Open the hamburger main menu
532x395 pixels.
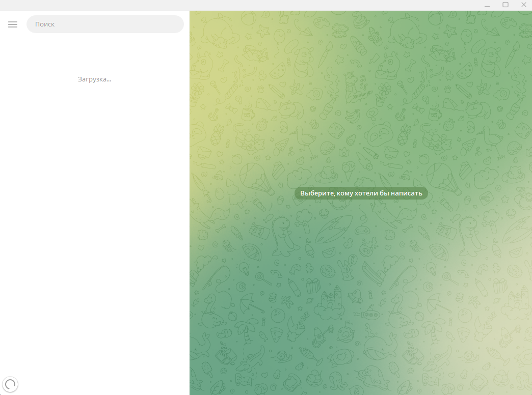tap(13, 24)
